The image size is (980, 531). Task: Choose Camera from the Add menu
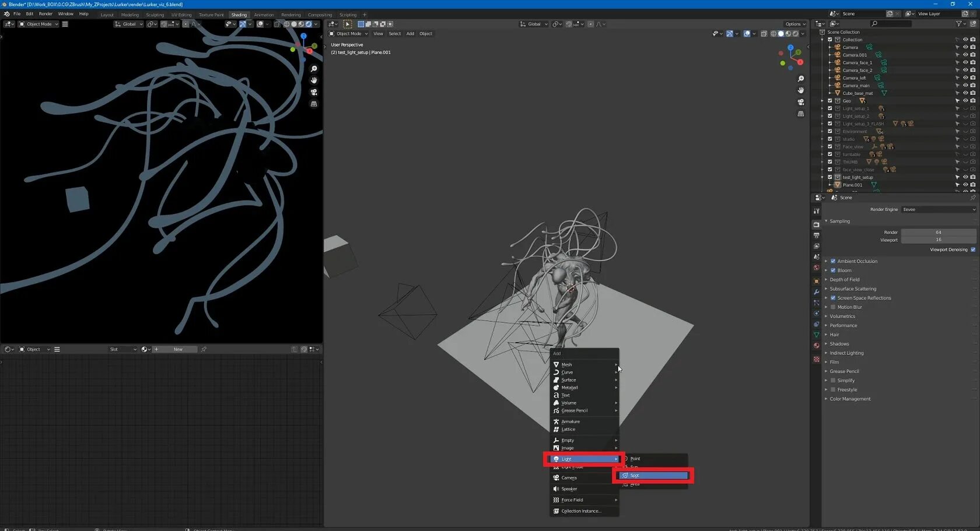(x=584, y=478)
